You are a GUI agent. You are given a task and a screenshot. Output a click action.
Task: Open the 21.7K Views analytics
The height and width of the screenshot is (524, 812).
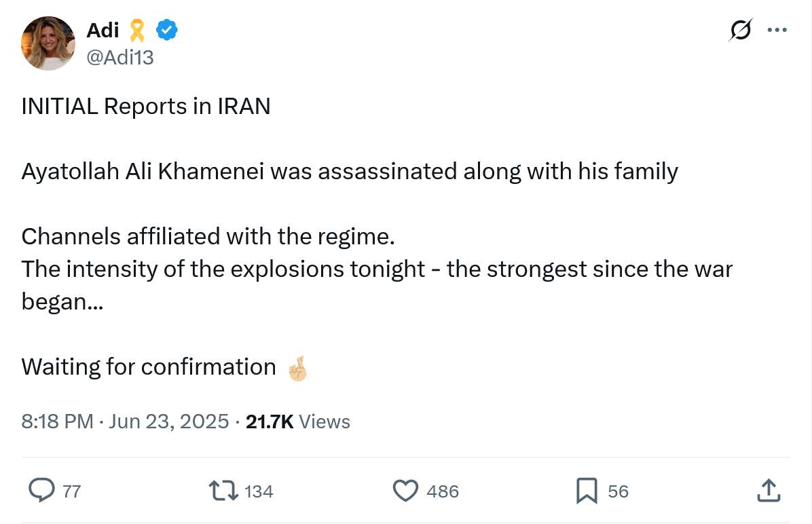click(x=297, y=422)
